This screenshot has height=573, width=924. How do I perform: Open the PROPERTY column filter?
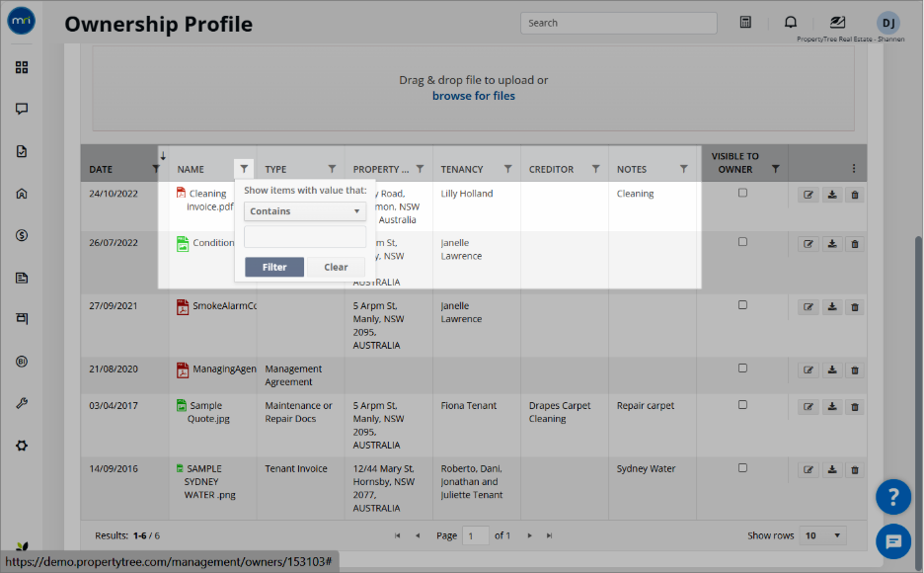tap(420, 169)
